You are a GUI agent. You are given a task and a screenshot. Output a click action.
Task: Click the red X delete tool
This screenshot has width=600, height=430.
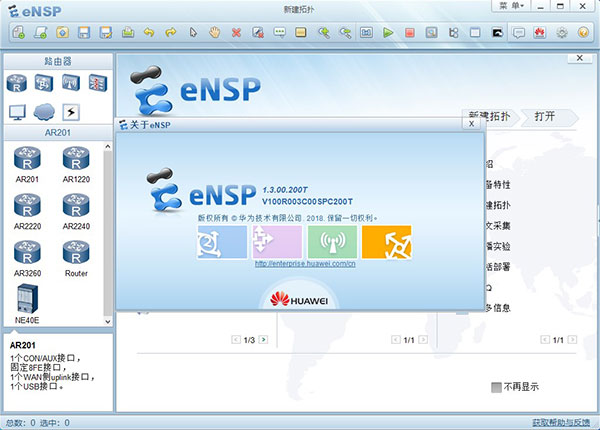click(236, 33)
